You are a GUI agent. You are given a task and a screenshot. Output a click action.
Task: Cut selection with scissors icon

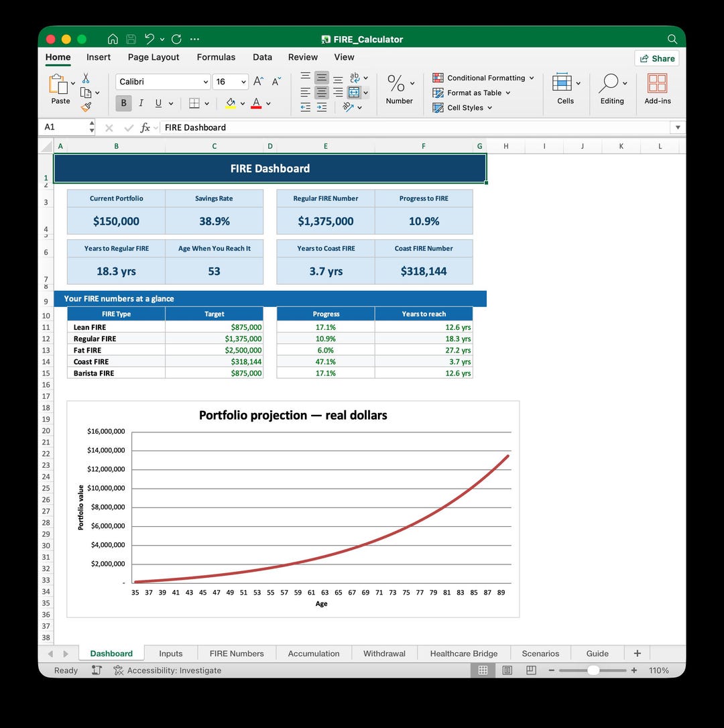(86, 78)
